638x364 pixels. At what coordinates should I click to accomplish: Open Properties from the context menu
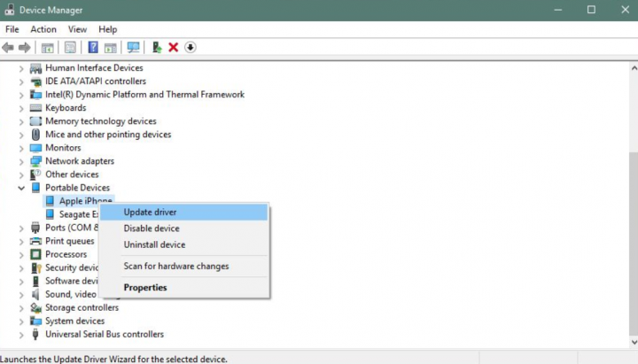pos(144,288)
